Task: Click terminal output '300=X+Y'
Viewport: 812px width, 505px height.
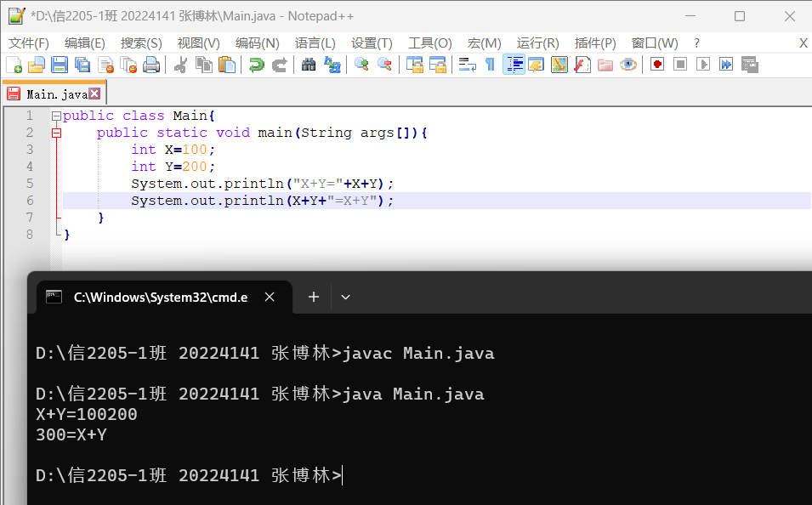Action: [x=71, y=434]
